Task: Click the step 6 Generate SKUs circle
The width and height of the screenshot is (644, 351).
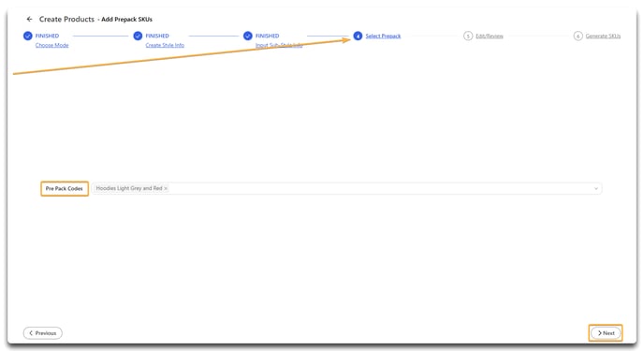Action: 578,37
